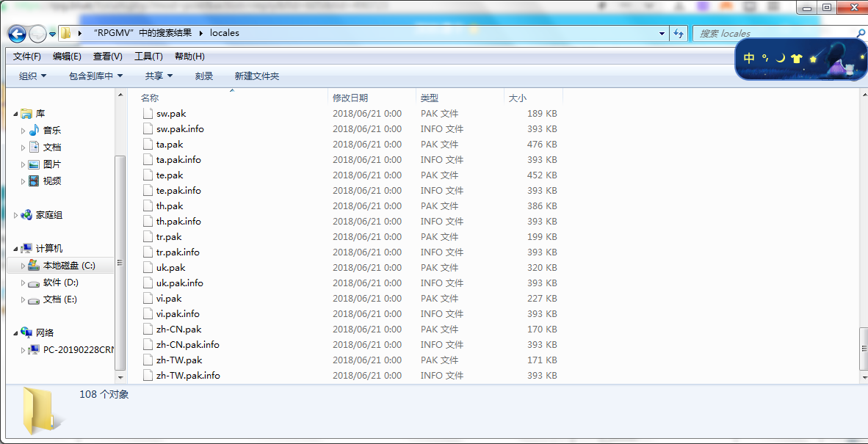Click the navigation pane scroll up arrow
Image resolution: width=868 pixels, height=444 pixels.
pyautogui.click(x=120, y=95)
